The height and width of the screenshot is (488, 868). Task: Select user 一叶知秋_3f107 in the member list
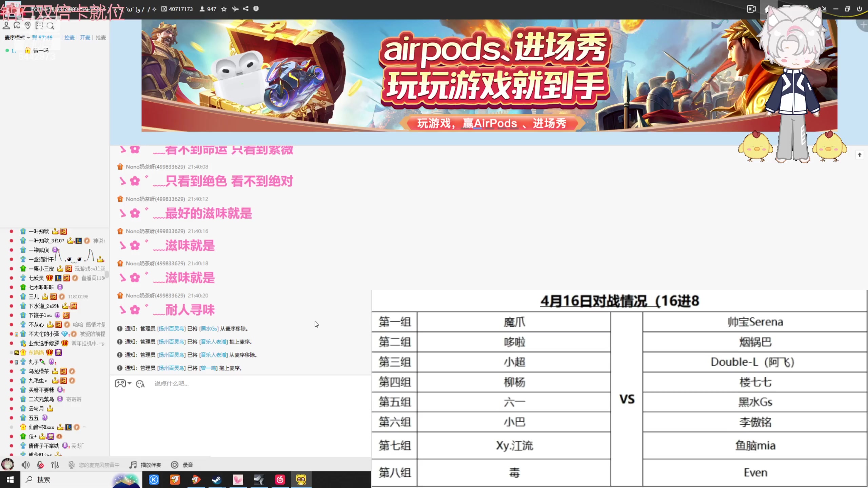pos(46,241)
